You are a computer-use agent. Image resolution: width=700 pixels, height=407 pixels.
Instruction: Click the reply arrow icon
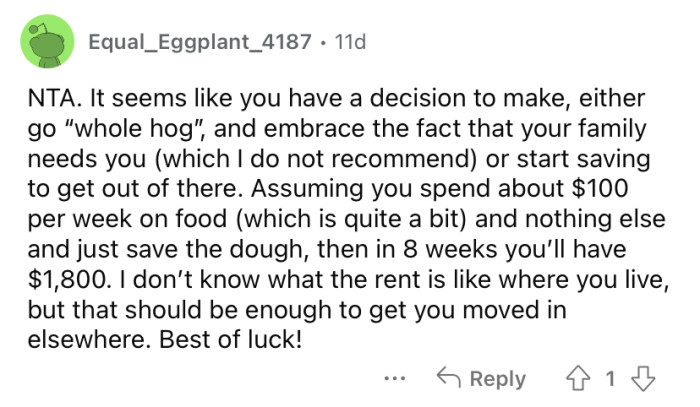(x=448, y=379)
